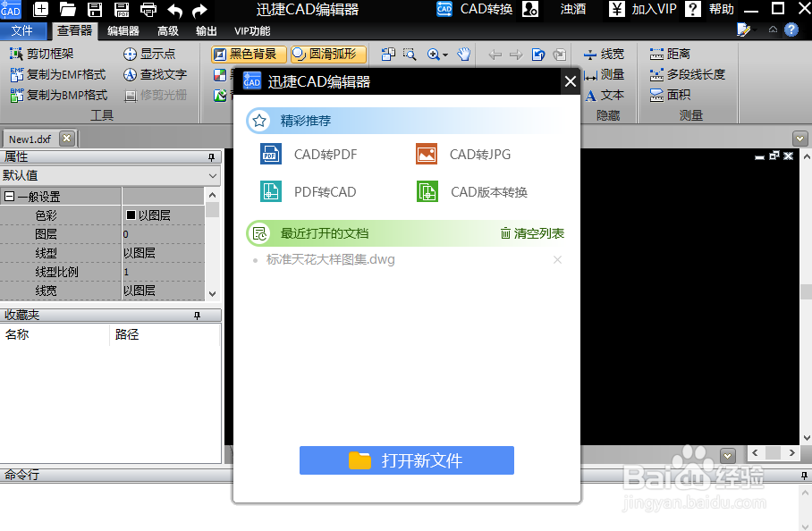
Task: Close the 迅捷CAD编辑器 dialog
Action: pos(571,81)
